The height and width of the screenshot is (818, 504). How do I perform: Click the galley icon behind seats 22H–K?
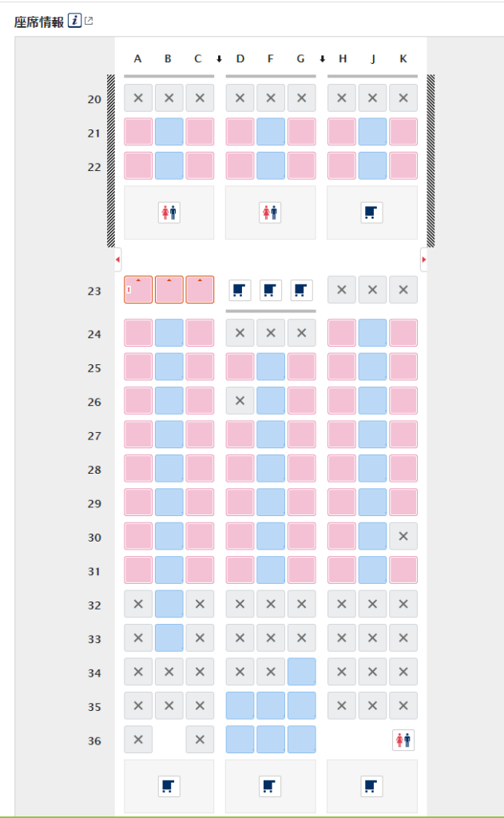tap(371, 212)
